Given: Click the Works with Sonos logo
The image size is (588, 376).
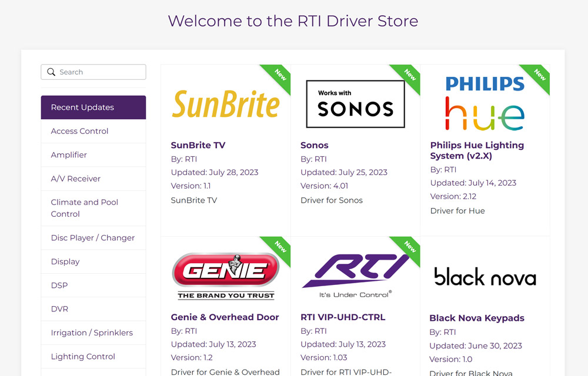Looking at the screenshot, I should click(x=356, y=104).
